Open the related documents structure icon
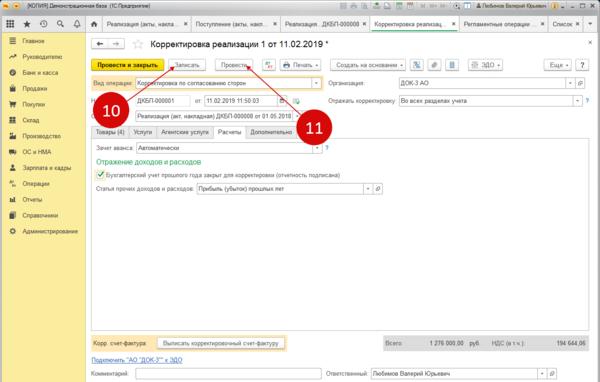The image size is (600, 382). (x=417, y=65)
